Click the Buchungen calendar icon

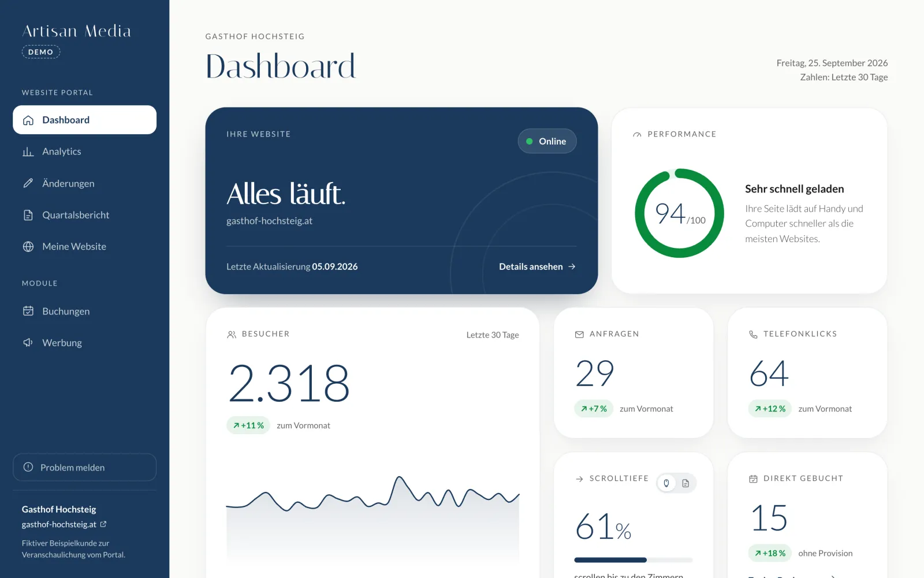[x=28, y=311]
